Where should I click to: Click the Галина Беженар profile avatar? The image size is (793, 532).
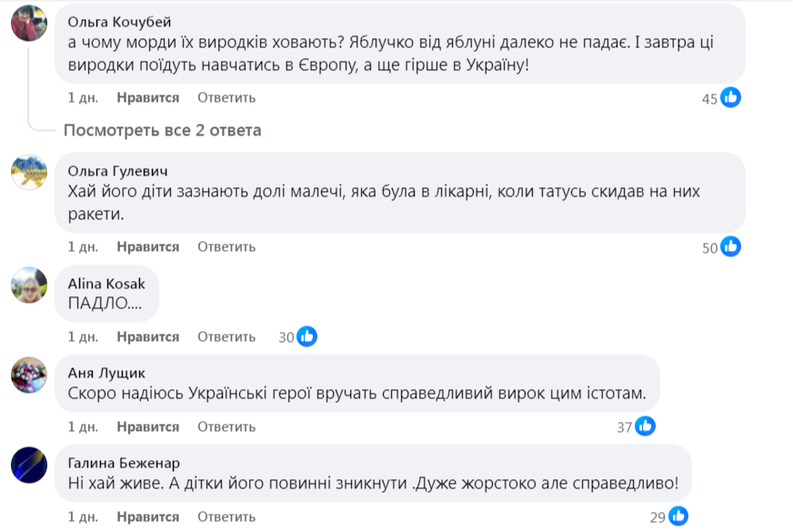(x=28, y=464)
